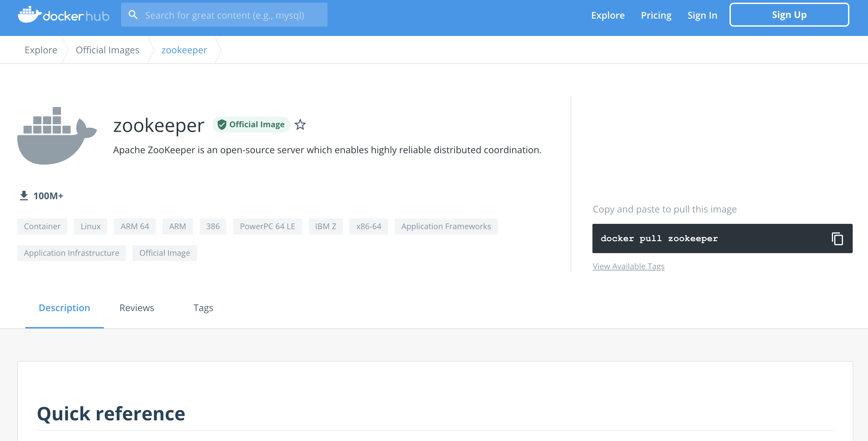Image resolution: width=868 pixels, height=441 pixels.
Task: Switch to the Tags tab
Action: pyautogui.click(x=203, y=308)
